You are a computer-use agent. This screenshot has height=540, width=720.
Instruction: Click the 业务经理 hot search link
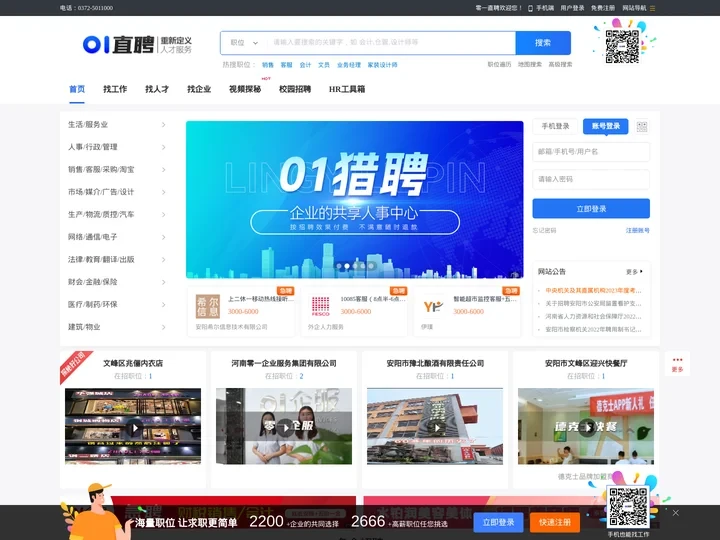pos(349,65)
